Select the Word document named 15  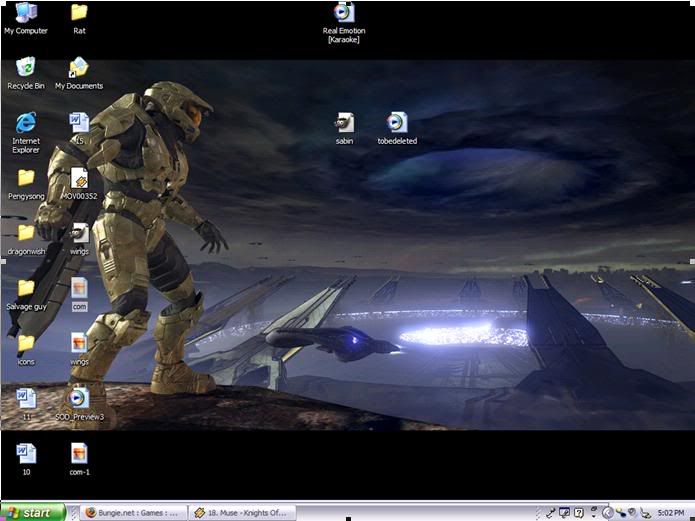point(79,128)
